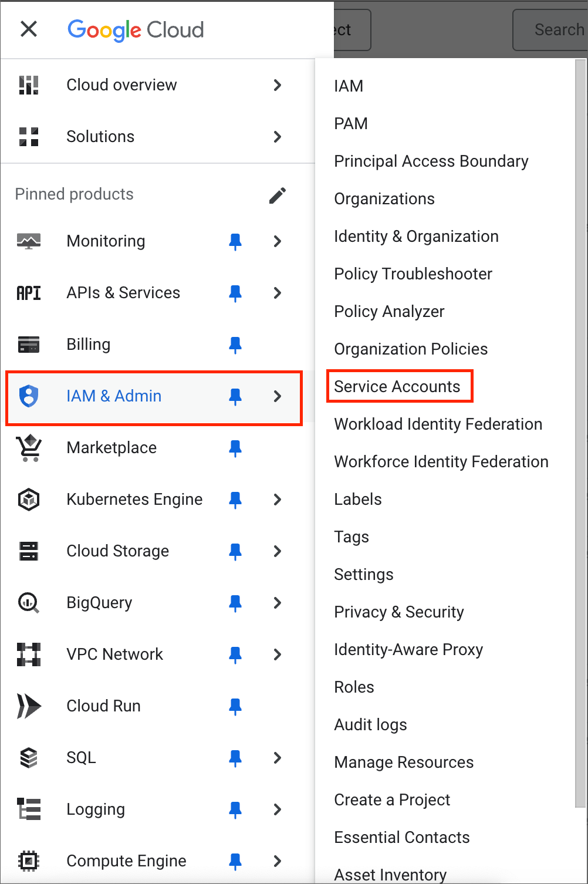Screen dimensions: 588x884
Task: Open Marketplace via its cart icon
Action: [29, 448]
